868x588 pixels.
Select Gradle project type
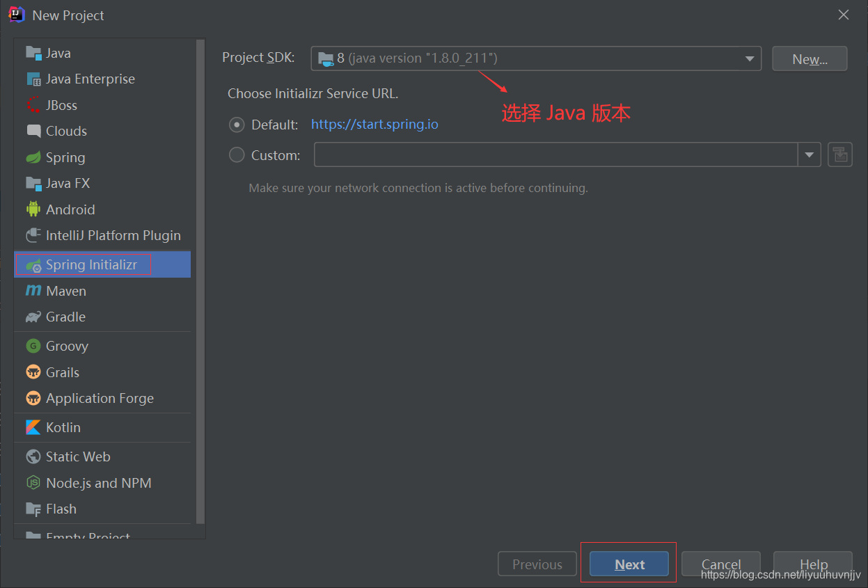pos(102,317)
